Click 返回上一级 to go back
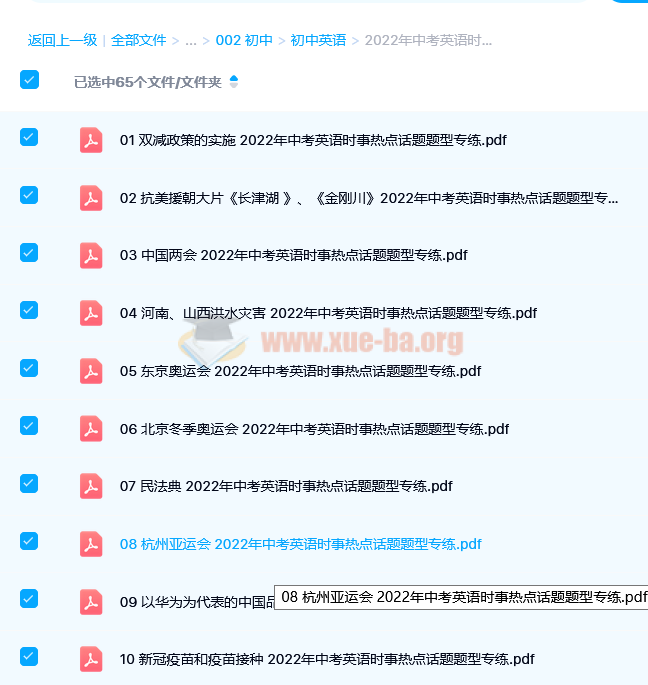The image size is (648, 685). [x=62, y=41]
